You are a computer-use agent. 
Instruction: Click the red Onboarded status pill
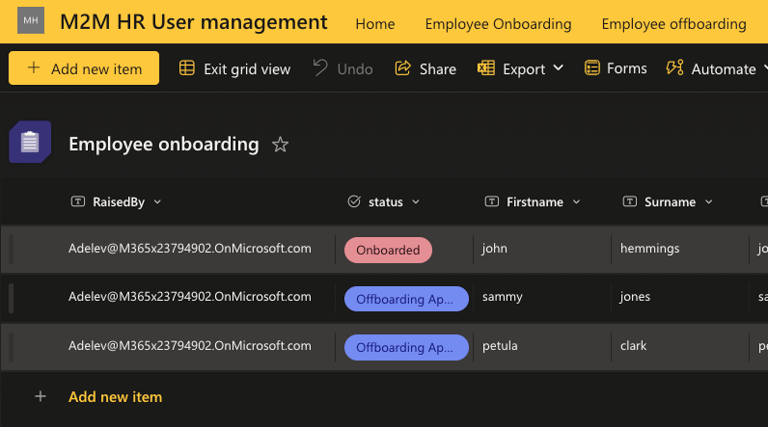[x=388, y=250]
